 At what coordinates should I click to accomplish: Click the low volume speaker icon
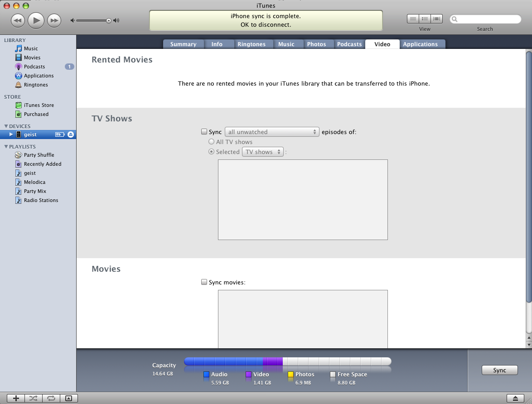72,21
